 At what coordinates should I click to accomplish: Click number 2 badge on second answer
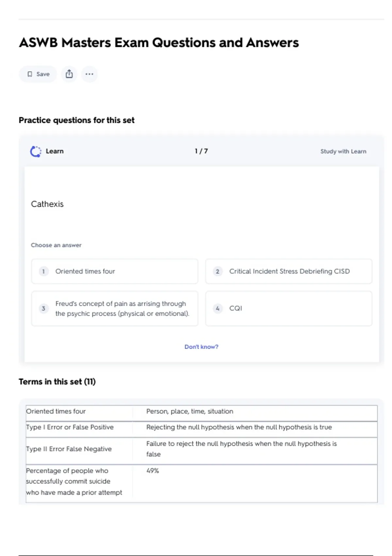tap(218, 271)
